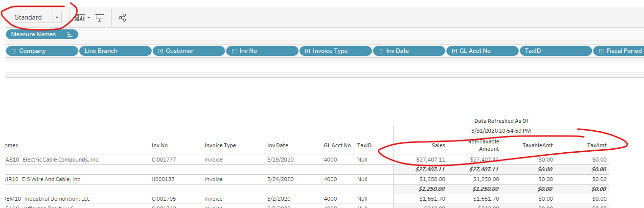Viewport: 644px width, 208px height.
Task: Collapse the Inv No pill
Action: click(x=234, y=51)
